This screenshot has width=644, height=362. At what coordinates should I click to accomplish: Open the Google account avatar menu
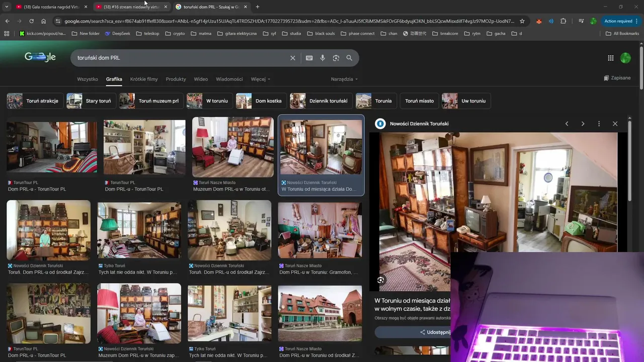tap(625, 58)
